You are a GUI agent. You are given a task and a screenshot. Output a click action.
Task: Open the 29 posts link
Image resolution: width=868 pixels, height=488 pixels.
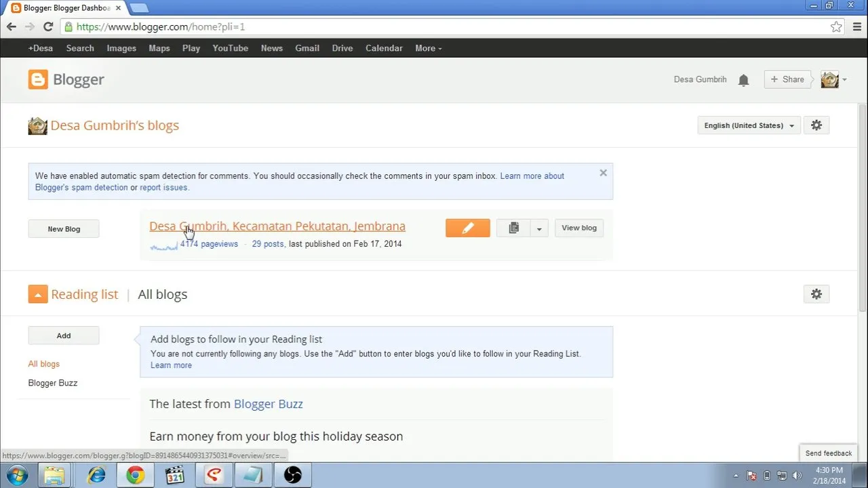(x=268, y=244)
